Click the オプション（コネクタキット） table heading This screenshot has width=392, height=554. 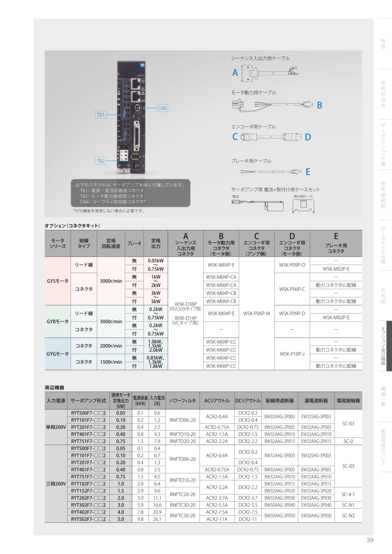[73, 226]
